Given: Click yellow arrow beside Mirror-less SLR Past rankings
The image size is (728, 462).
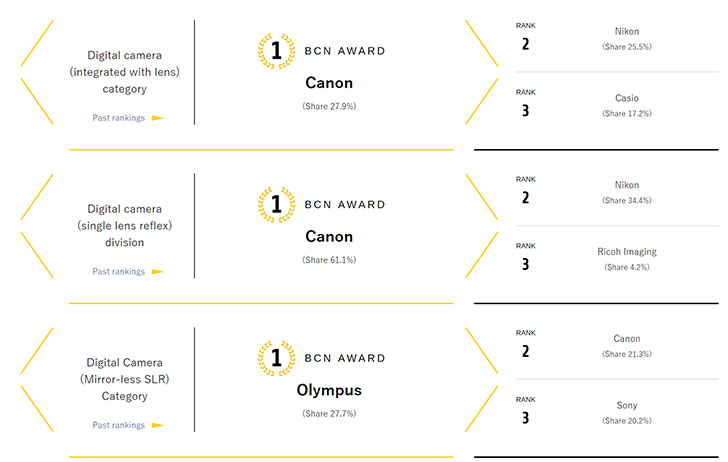Looking at the screenshot, I should [158, 425].
